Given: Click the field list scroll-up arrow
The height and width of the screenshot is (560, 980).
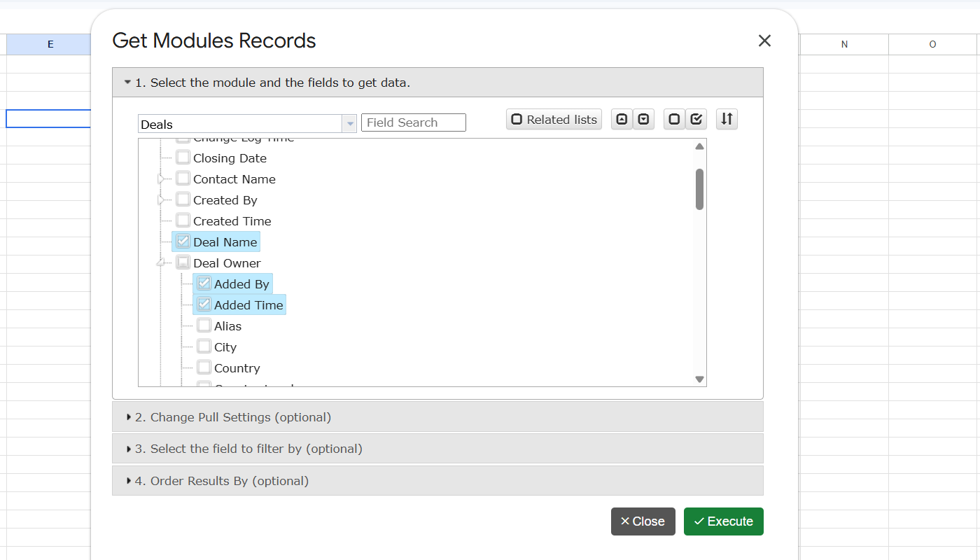Looking at the screenshot, I should (x=699, y=146).
